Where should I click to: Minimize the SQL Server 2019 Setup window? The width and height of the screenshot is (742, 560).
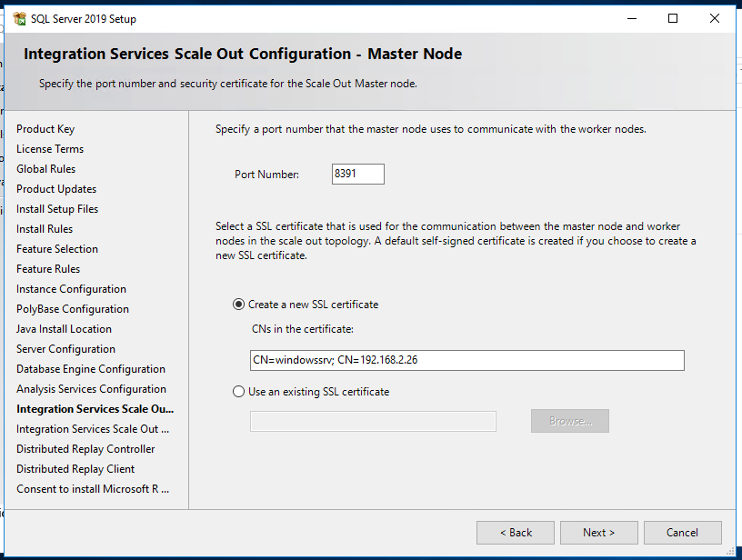(632, 18)
